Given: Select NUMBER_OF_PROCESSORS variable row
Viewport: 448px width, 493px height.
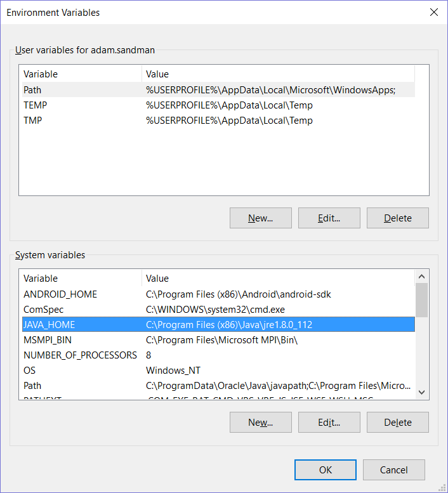Looking at the screenshot, I should click(216, 355).
